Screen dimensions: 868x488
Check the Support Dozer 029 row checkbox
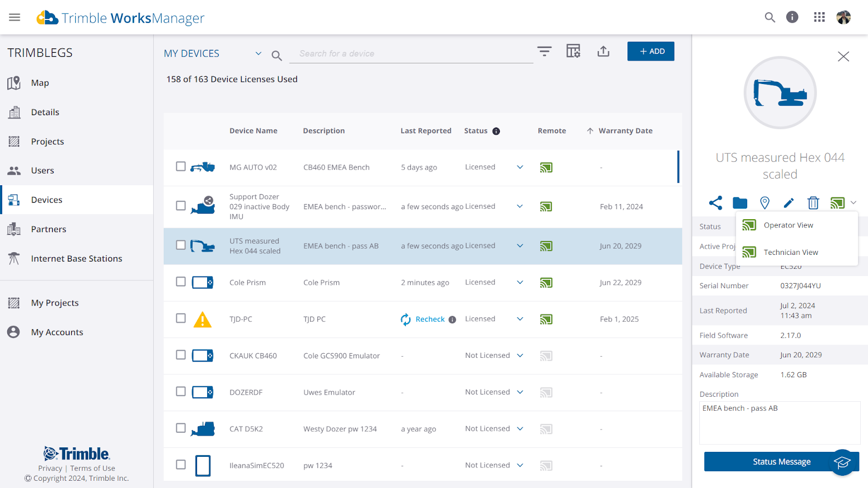(180, 206)
